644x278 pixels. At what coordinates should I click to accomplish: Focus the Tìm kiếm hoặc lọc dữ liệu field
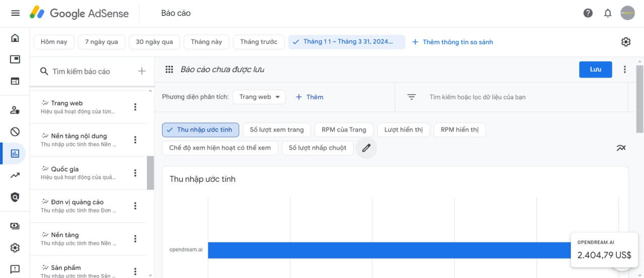pyautogui.click(x=477, y=97)
